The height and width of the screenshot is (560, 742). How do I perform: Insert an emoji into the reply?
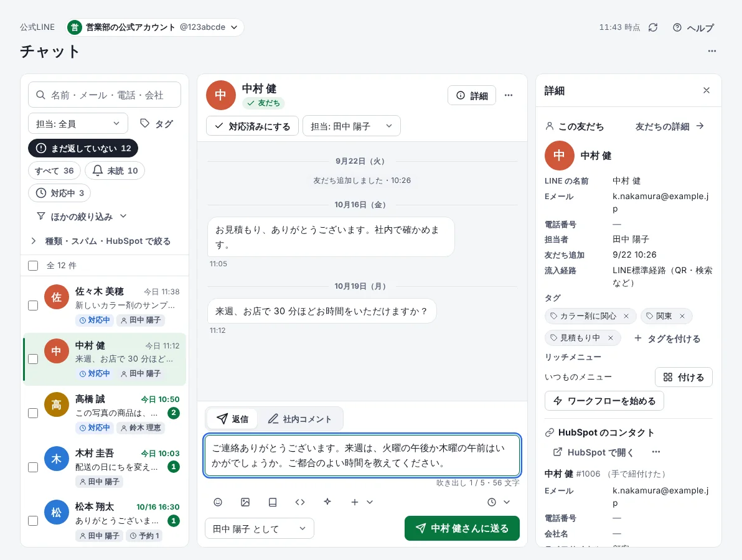[218, 502]
